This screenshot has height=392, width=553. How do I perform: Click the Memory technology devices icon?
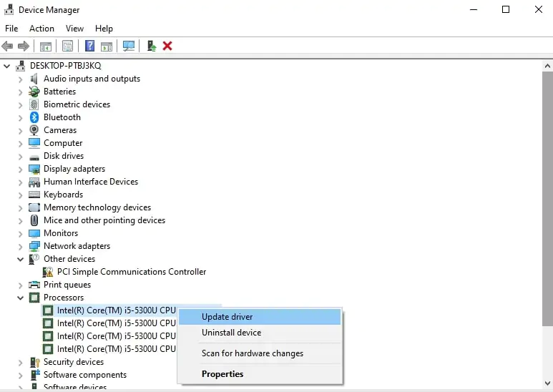pyautogui.click(x=34, y=207)
